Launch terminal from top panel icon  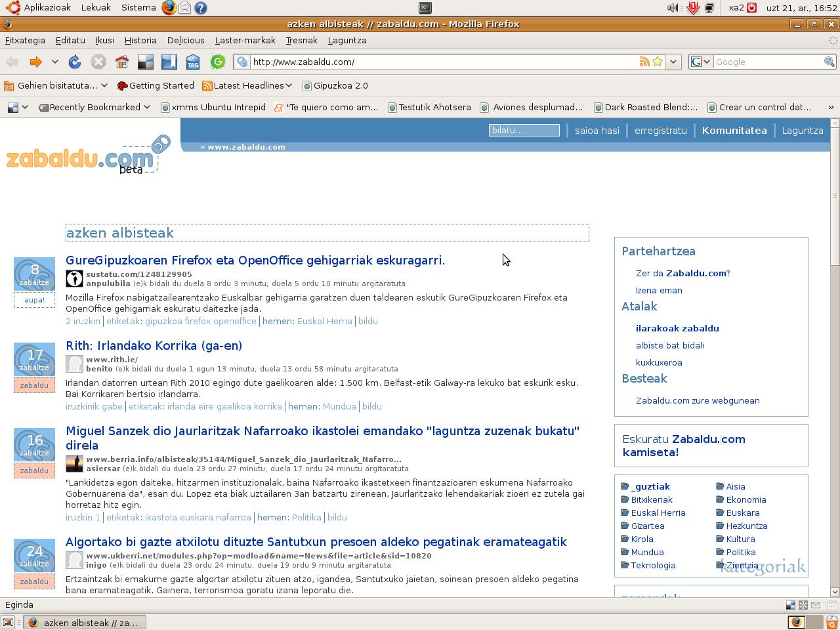point(425,8)
